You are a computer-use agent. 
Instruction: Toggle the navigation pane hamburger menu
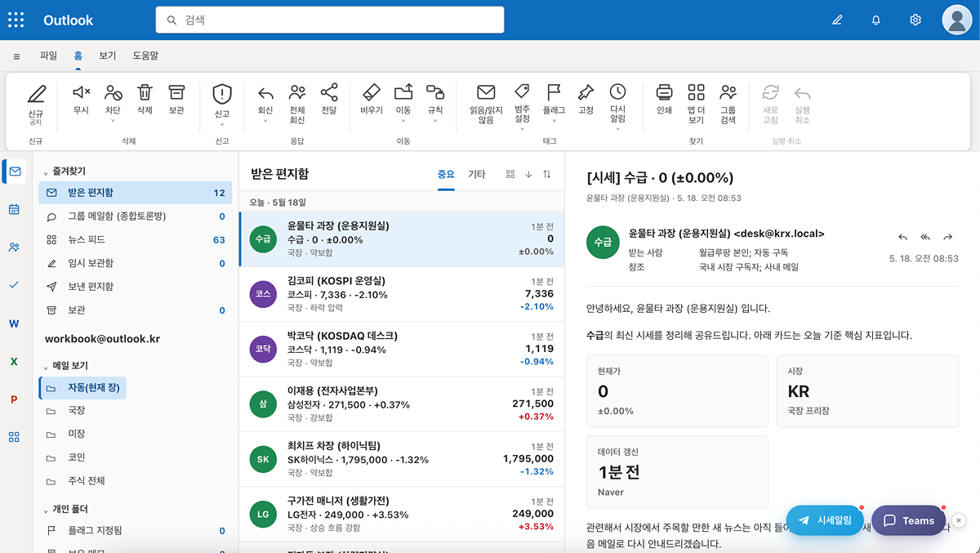16,56
